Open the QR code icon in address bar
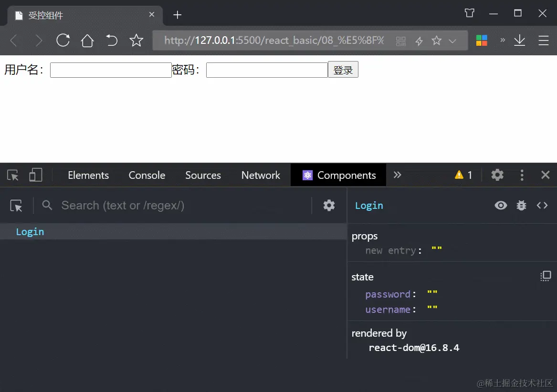The width and height of the screenshot is (557, 392). point(401,41)
